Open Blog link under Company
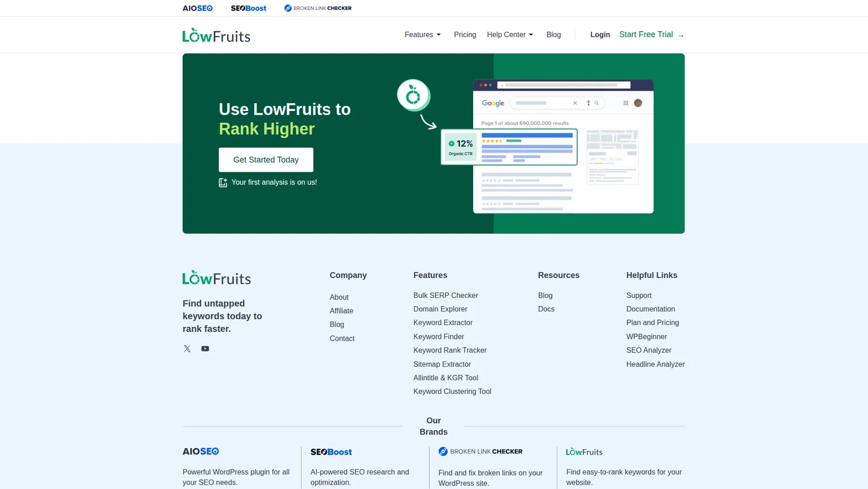The width and height of the screenshot is (868, 489). [x=337, y=325]
